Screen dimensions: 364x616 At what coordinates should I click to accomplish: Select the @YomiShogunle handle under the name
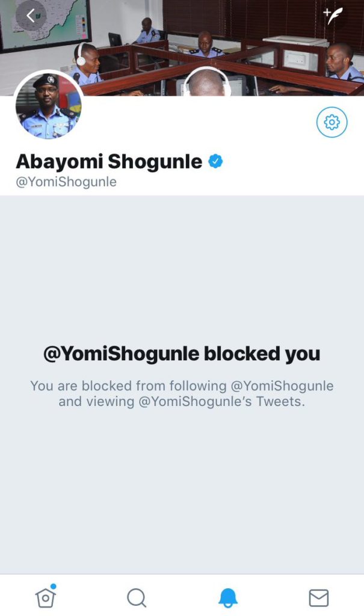[x=66, y=182]
